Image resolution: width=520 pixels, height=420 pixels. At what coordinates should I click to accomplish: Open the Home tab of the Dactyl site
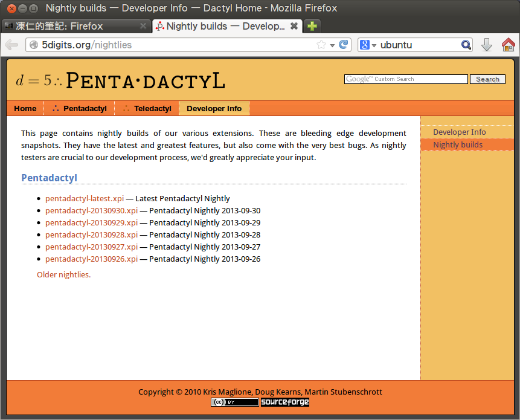click(x=25, y=108)
